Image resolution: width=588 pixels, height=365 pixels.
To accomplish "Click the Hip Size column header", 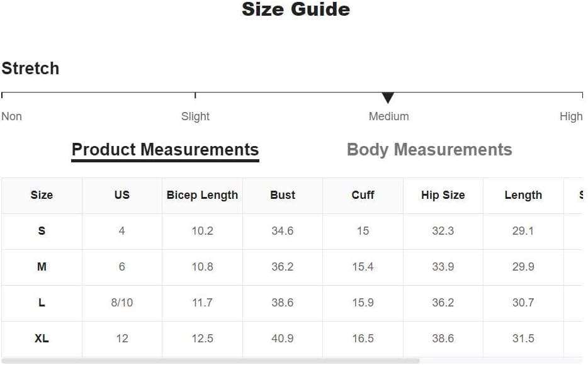I will point(443,195).
